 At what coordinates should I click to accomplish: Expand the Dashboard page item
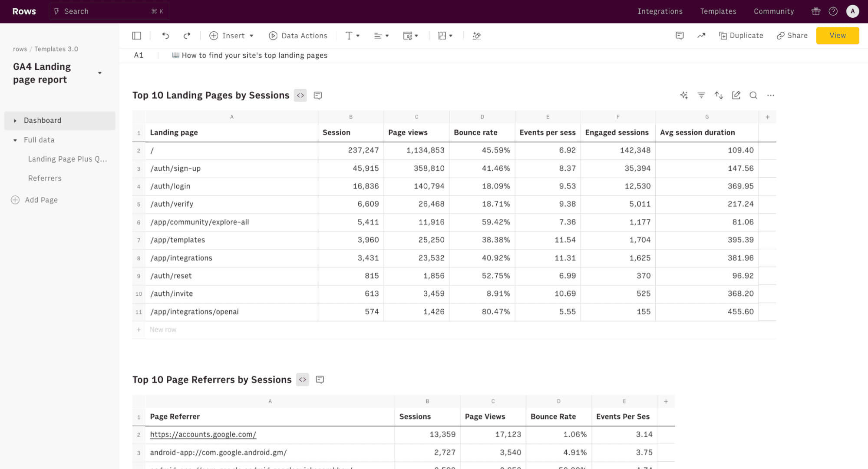(15, 121)
